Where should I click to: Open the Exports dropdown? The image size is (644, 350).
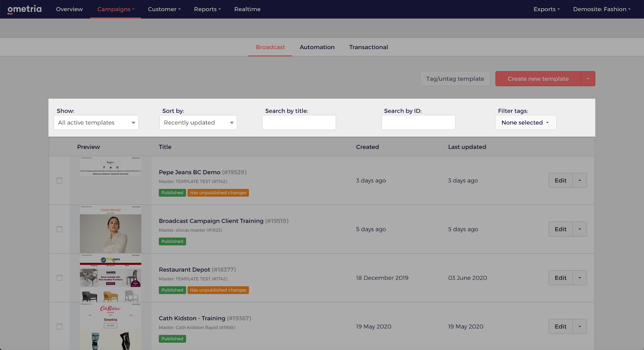[547, 9]
